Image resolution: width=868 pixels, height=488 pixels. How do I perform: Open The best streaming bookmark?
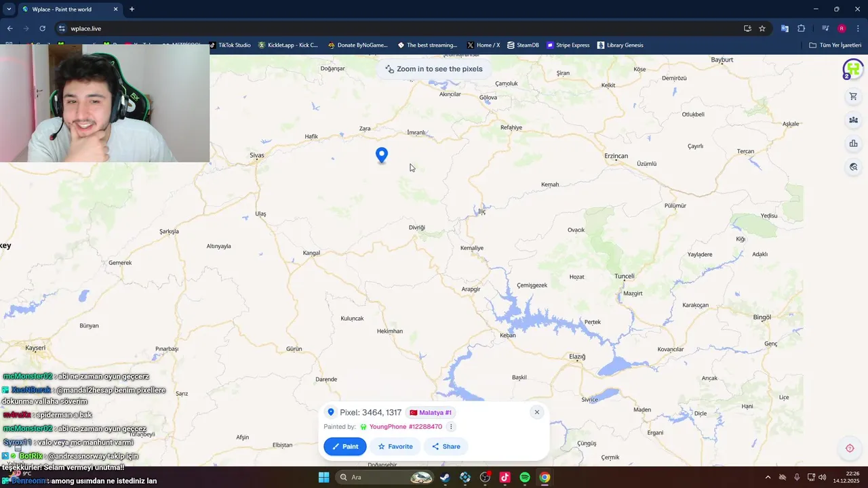(427, 45)
